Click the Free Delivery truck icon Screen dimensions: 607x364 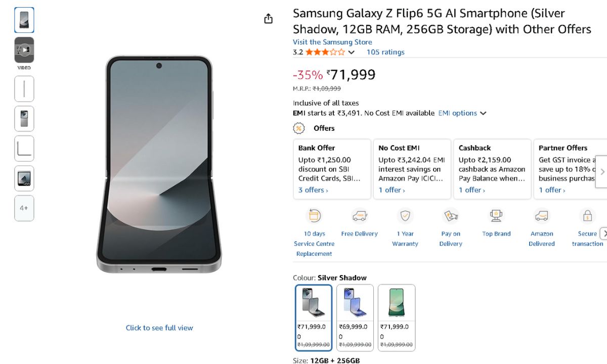(359, 216)
